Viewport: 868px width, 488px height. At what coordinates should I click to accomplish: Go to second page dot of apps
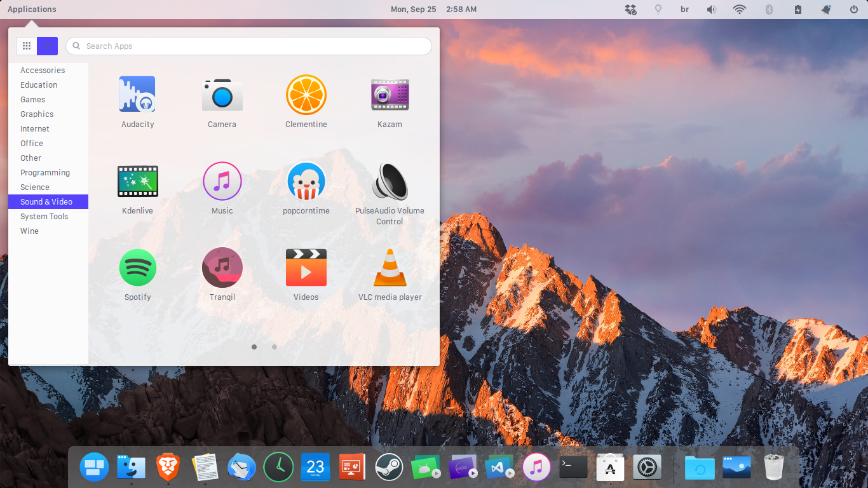click(x=275, y=347)
